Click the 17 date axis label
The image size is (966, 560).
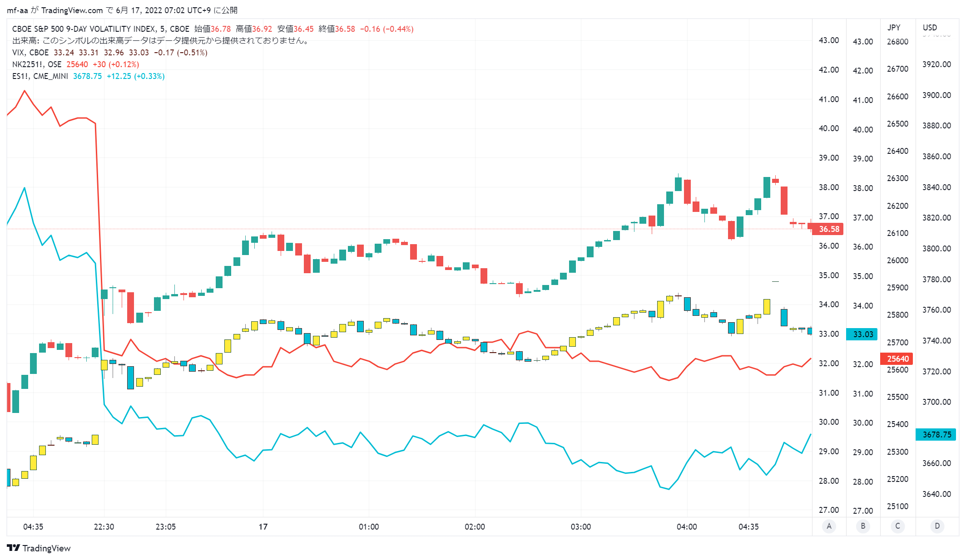[x=263, y=527]
